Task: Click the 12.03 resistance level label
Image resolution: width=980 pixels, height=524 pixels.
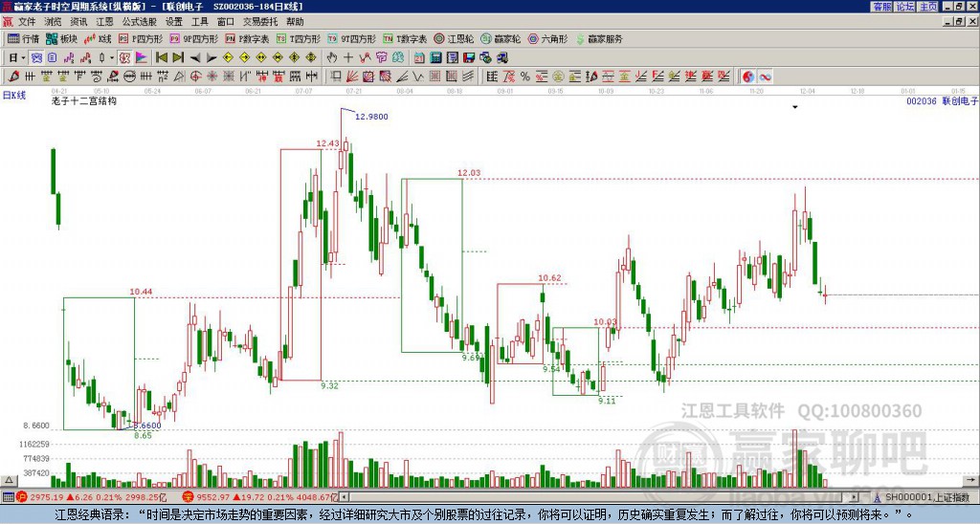Action: (x=469, y=173)
